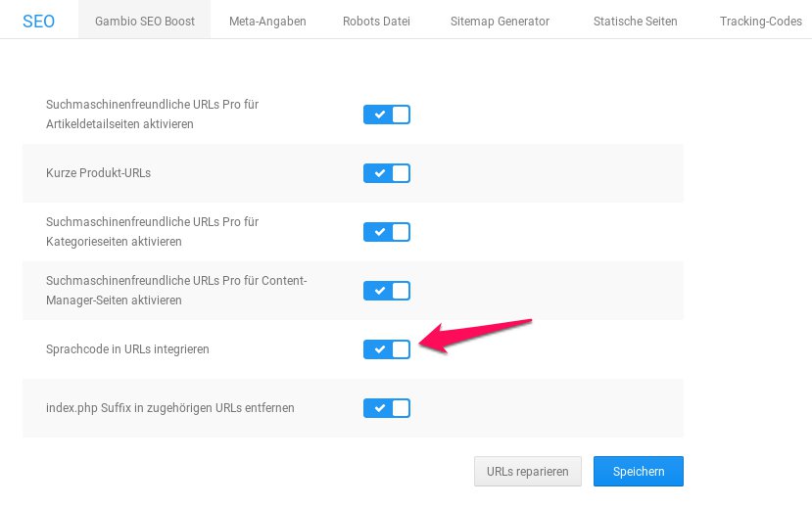Click the SEO page heading

38,21
